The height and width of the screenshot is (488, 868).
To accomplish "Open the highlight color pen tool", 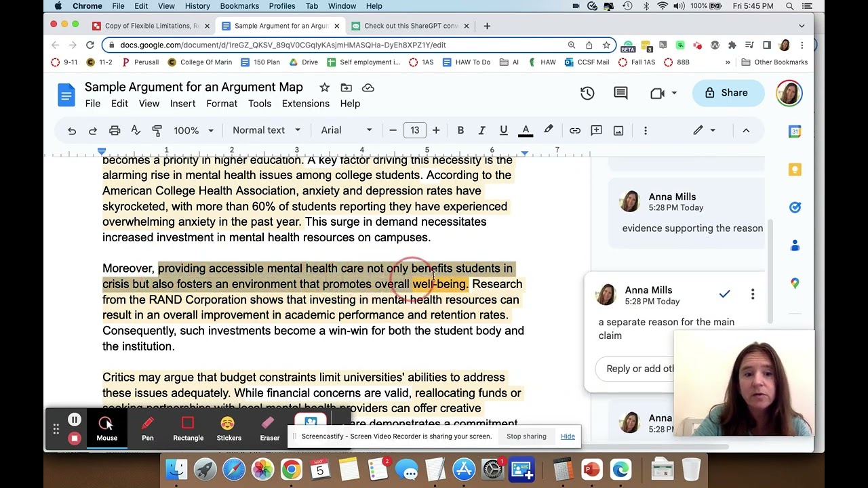I will tap(548, 130).
